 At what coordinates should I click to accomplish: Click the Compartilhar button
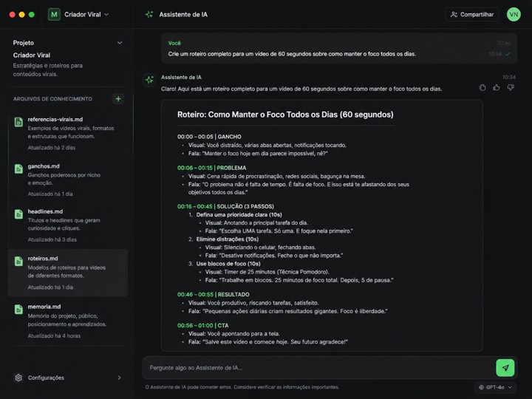tap(472, 15)
